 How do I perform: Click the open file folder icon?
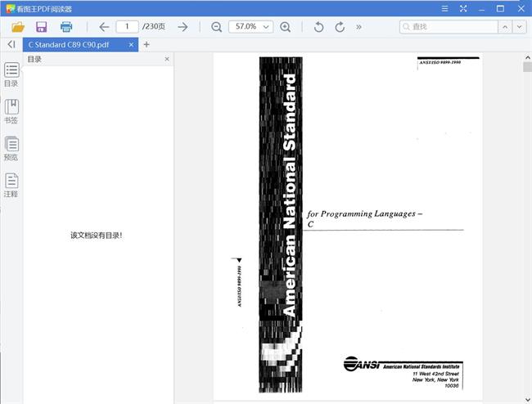click(17, 27)
